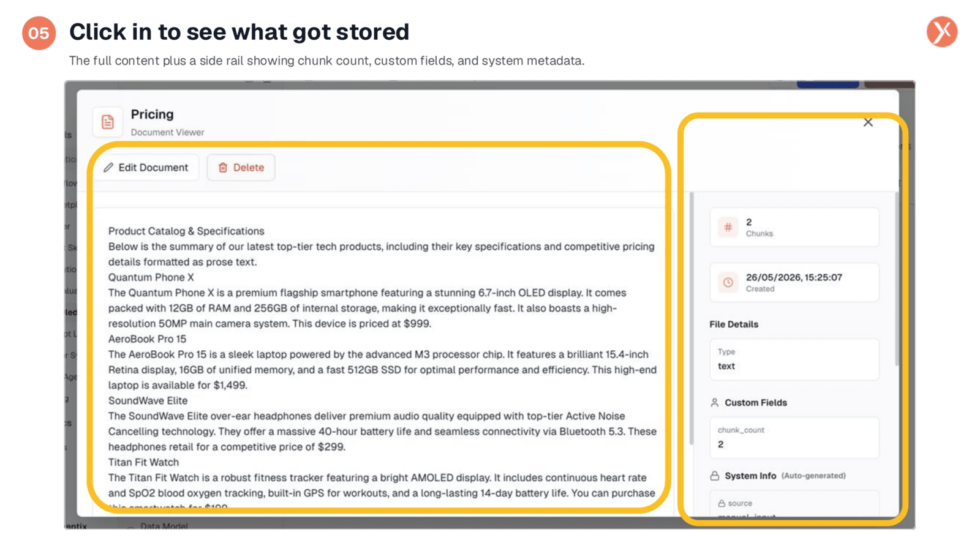Select the 2 Chunks card

pos(794,227)
